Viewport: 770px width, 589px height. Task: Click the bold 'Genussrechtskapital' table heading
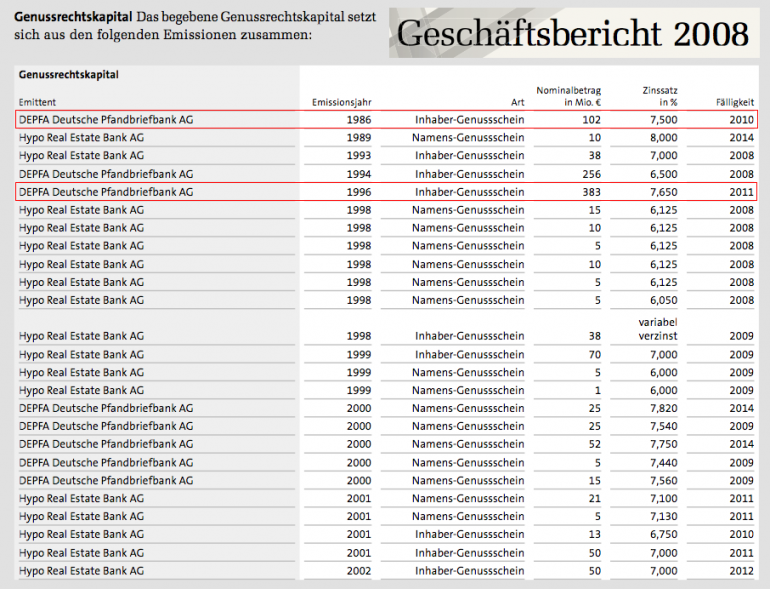(x=69, y=75)
